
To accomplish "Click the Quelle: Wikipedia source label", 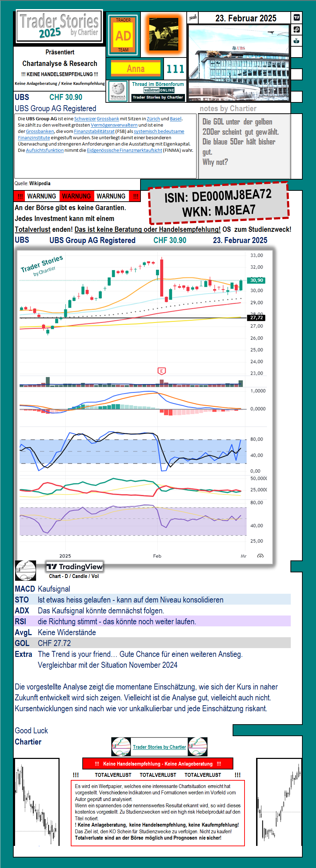I will [x=32, y=183].
